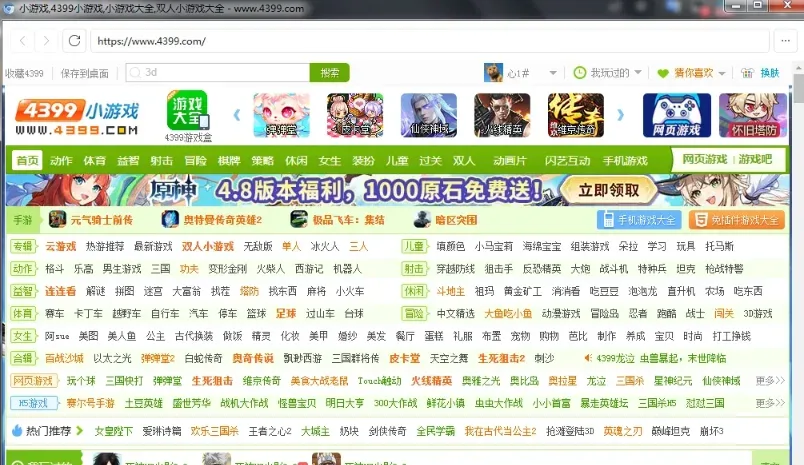Open the 赛尔号手游 link

pyautogui.click(x=90, y=403)
